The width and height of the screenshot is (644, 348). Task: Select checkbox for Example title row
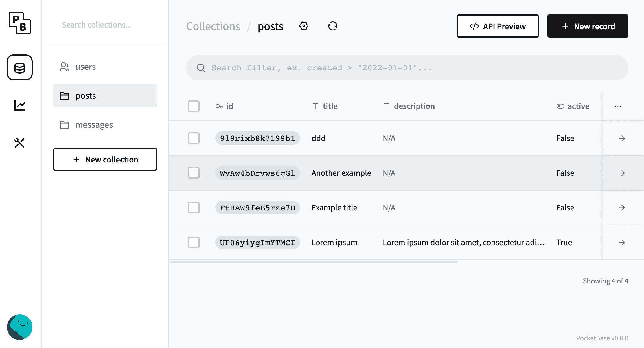pyautogui.click(x=194, y=208)
